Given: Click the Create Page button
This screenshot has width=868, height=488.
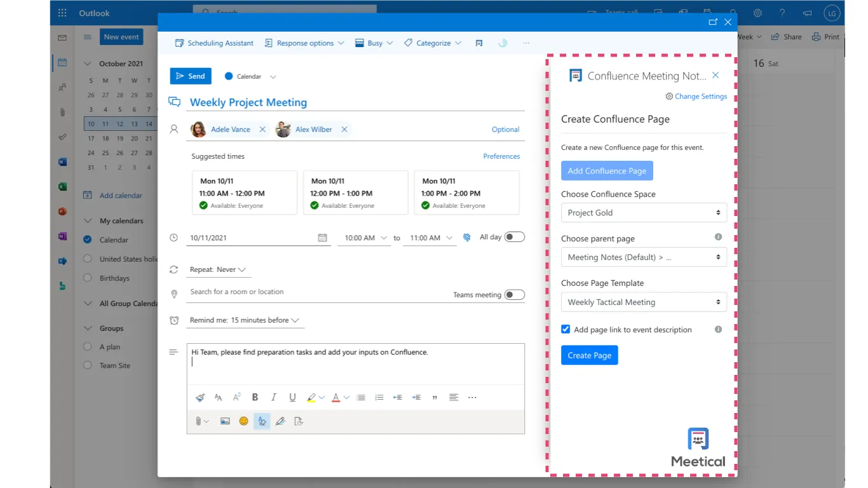Looking at the screenshot, I should click(x=589, y=355).
